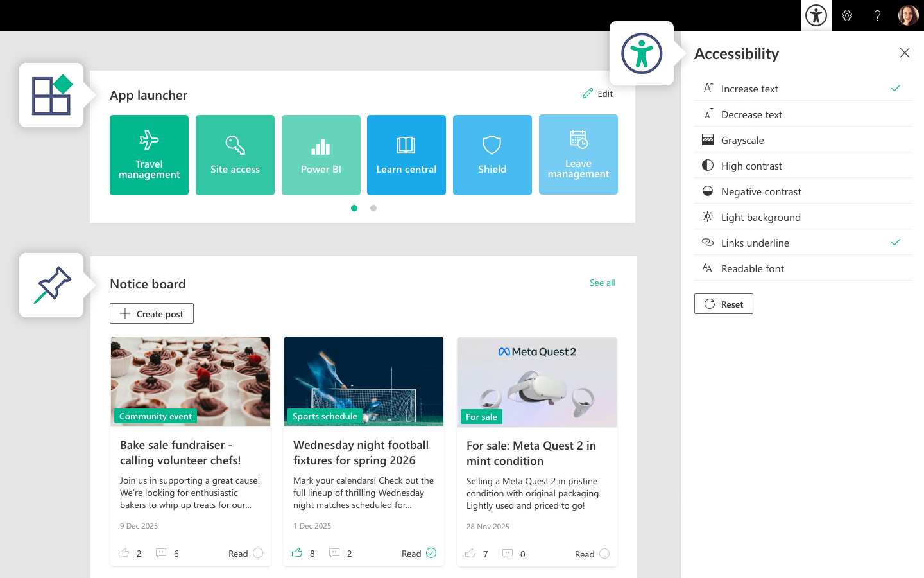Open the accessibility icon in top bar

click(x=816, y=15)
